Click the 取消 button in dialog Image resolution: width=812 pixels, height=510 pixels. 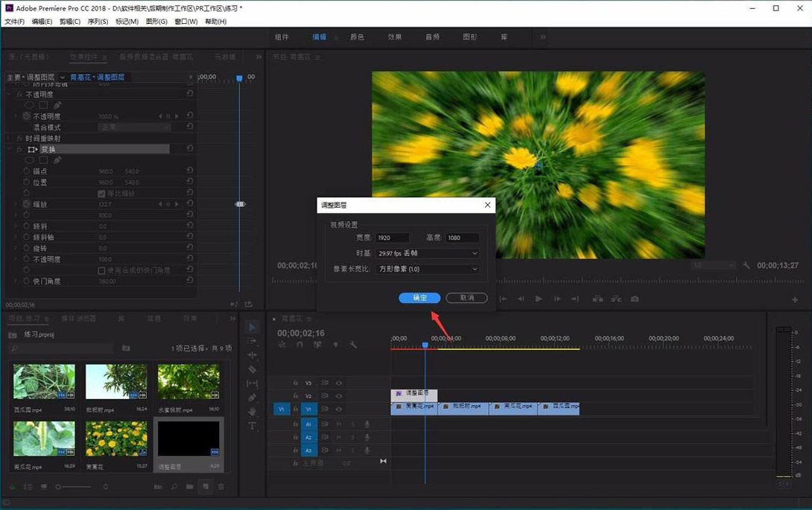point(466,298)
